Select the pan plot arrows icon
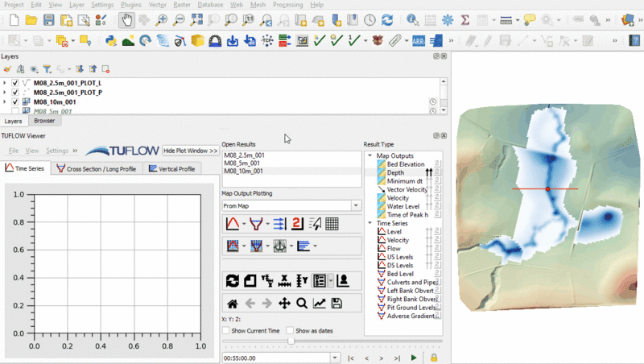The width and height of the screenshot is (644, 364). (x=284, y=304)
